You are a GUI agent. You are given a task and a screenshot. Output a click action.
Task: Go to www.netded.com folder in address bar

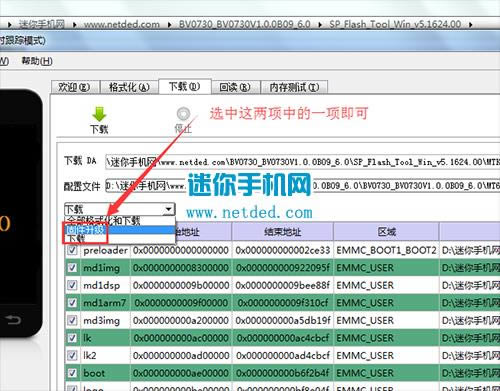click(121, 24)
